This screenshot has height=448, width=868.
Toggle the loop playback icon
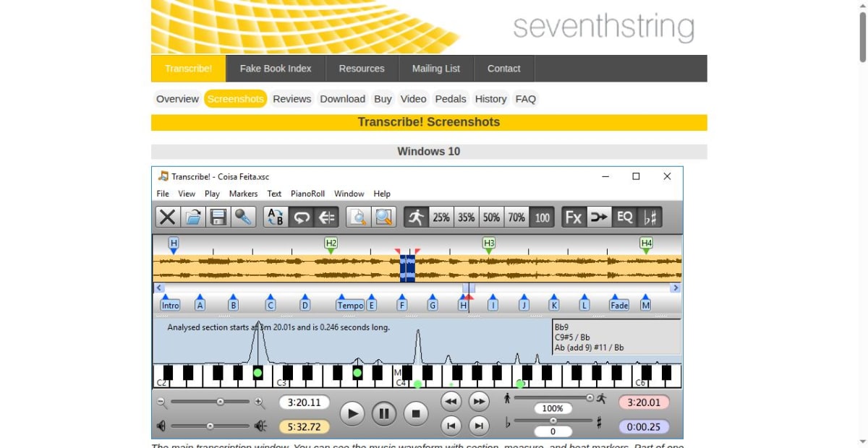click(301, 217)
